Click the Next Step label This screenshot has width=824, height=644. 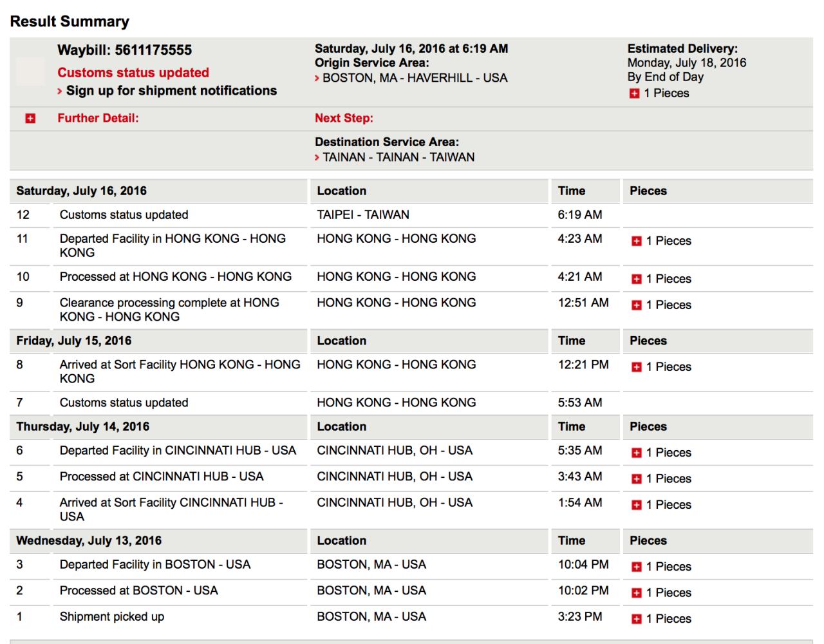point(344,118)
